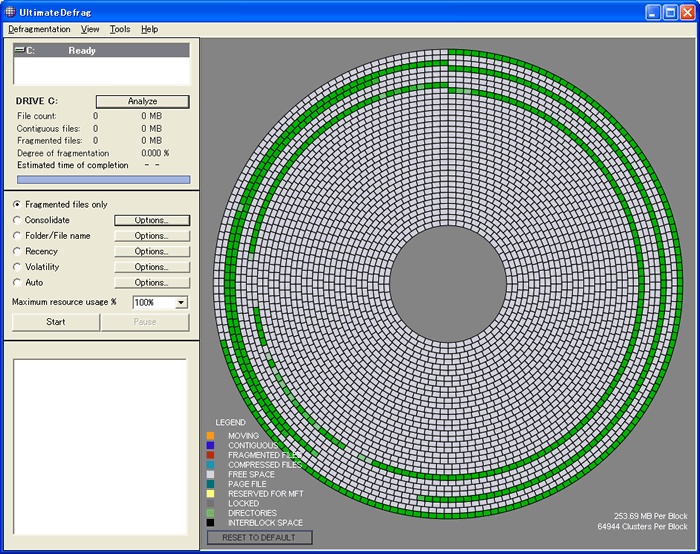Viewport: 700px width, 554px height.
Task: Click the DIRECTORIES green legend swatch
Action: [x=210, y=513]
